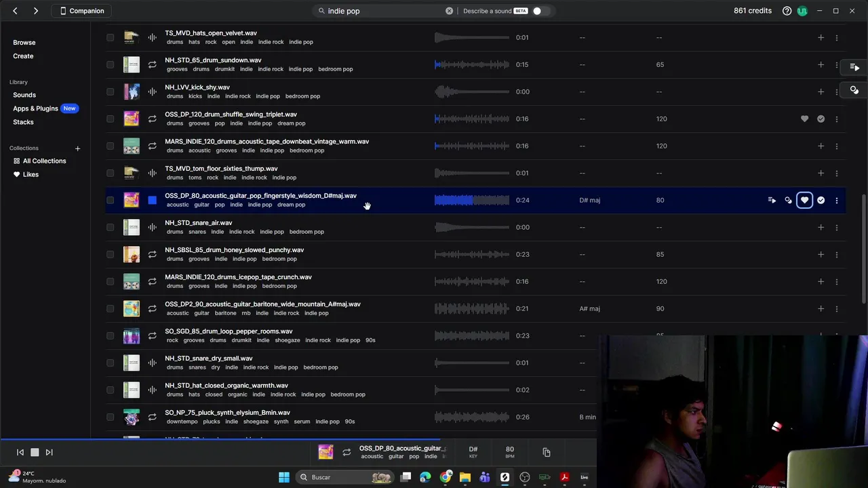Image resolution: width=868 pixels, height=488 pixels.
Task: Add TS_MVD_hats_open_velvet.wav using its plus icon
Action: click(x=821, y=37)
